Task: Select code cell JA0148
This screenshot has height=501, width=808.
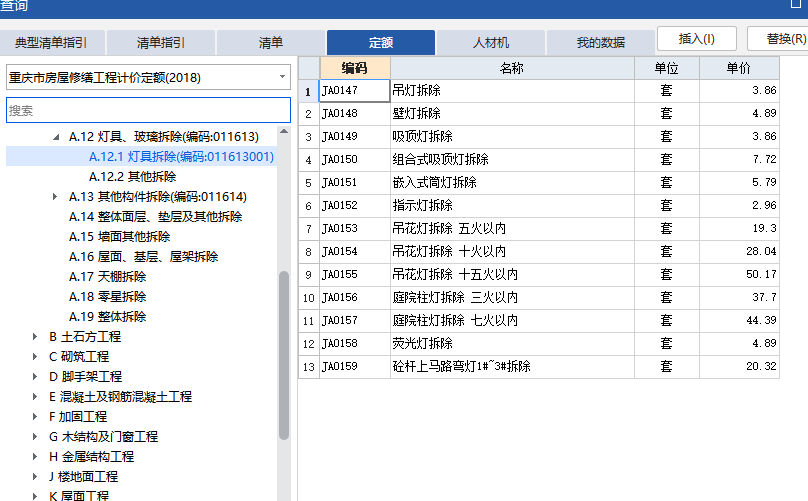Action: click(355, 113)
